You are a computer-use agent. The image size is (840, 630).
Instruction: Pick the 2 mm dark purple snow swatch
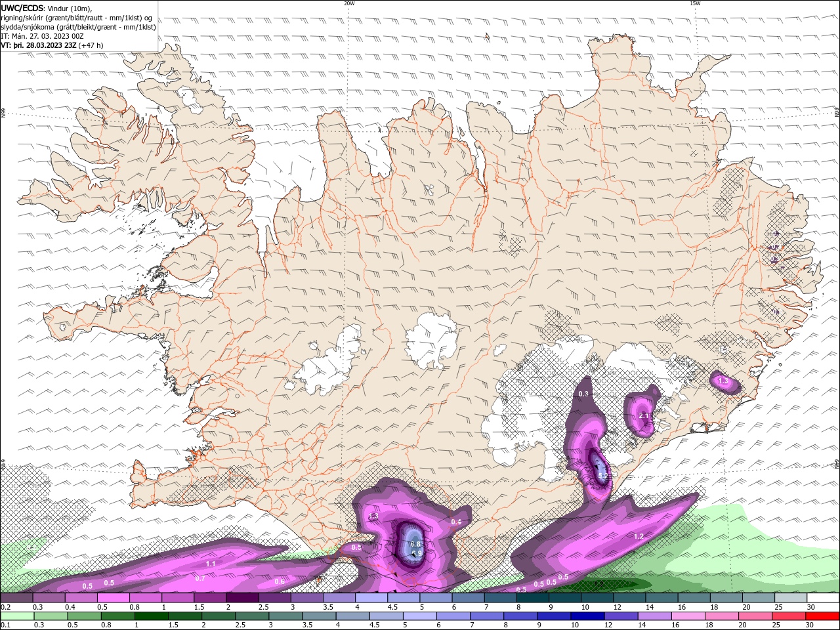point(242,598)
